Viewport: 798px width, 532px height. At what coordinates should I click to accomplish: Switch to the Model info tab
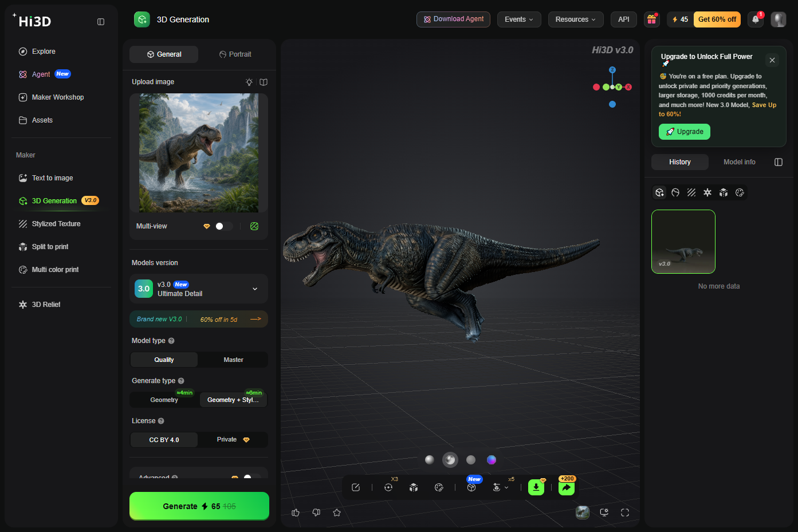[x=739, y=162]
